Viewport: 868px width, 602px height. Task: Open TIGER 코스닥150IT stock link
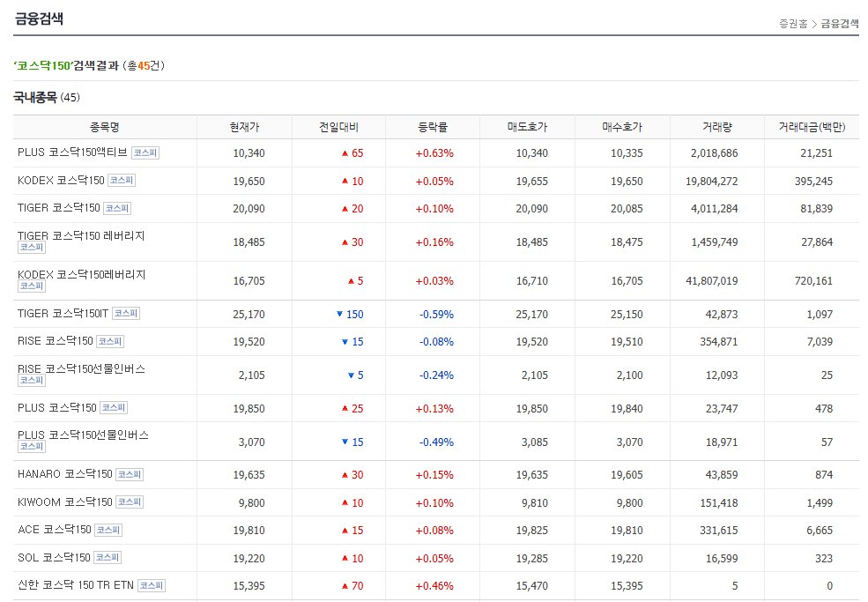(63, 313)
